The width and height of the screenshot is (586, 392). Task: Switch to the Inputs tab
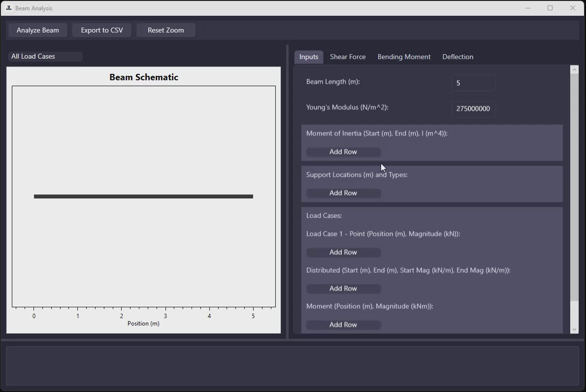[309, 57]
